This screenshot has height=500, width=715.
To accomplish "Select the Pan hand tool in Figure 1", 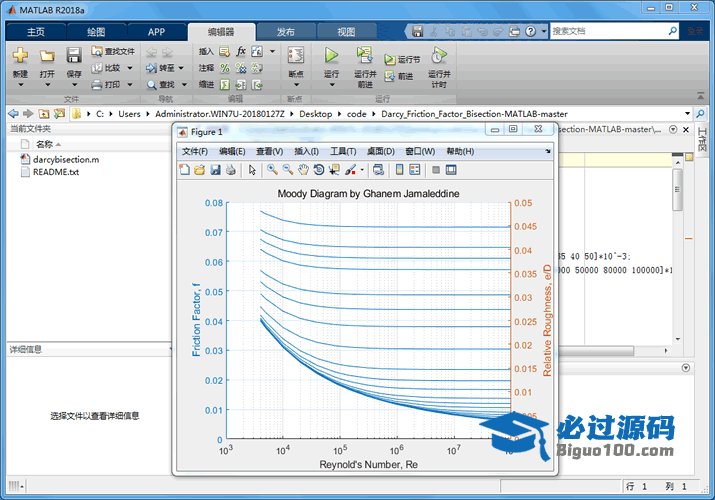I will pos(303,170).
